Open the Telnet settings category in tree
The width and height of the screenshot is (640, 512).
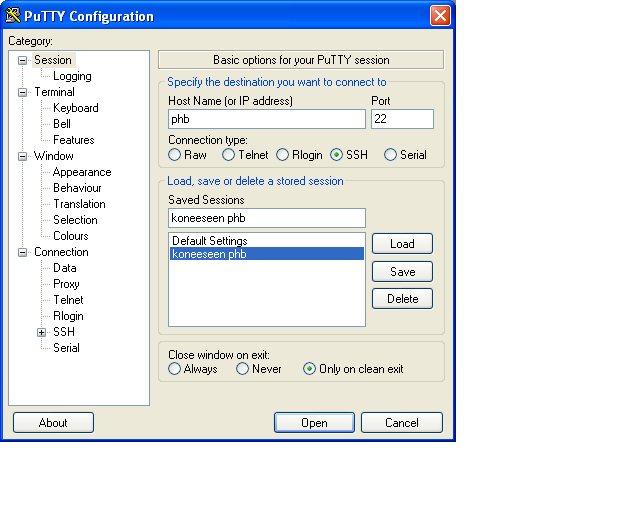click(69, 300)
